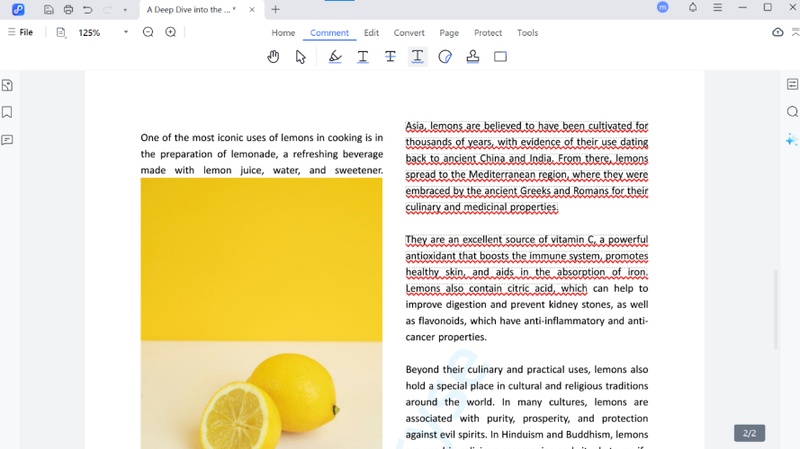The image size is (800, 449).
Task: Select the Hand pan tool
Action: [273, 57]
